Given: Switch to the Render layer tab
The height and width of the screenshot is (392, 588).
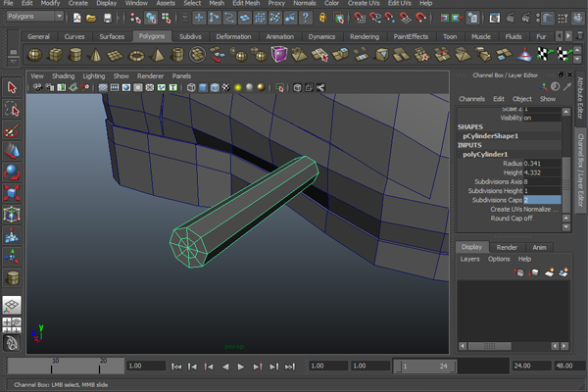Looking at the screenshot, I should (507, 247).
